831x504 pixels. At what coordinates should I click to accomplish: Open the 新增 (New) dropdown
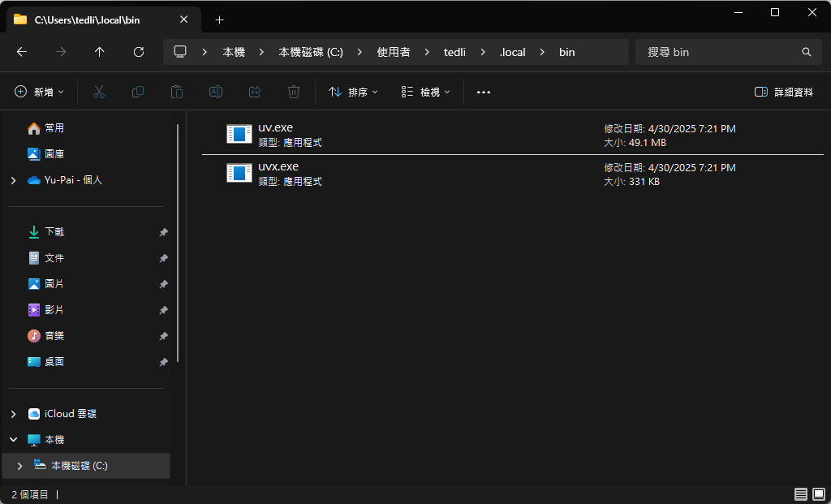[x=38, y=92]
